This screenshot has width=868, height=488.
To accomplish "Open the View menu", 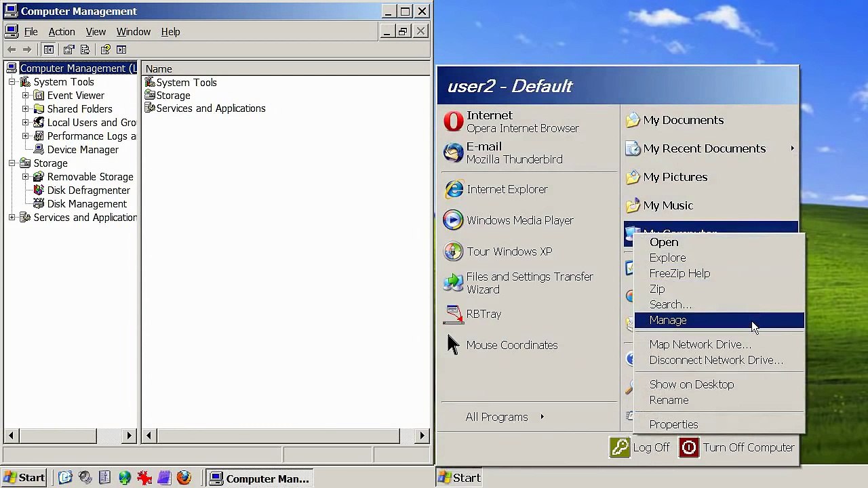I will pos(96,32).
